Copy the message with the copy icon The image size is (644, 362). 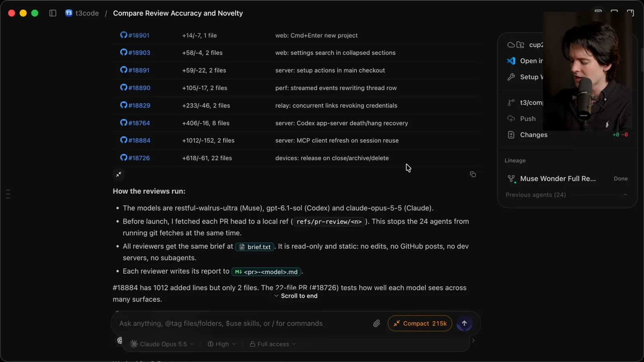[473, 174]
